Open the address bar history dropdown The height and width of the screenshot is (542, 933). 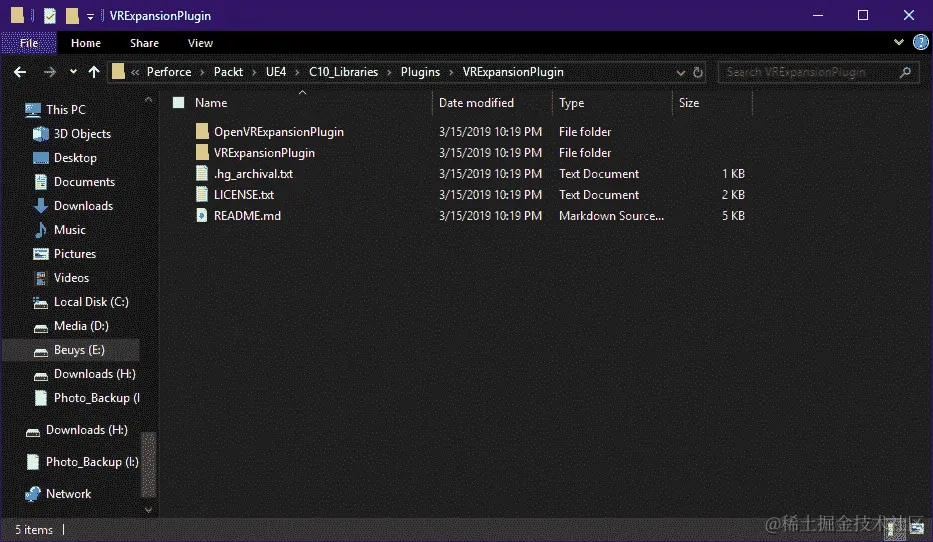(x=680, y=73)
